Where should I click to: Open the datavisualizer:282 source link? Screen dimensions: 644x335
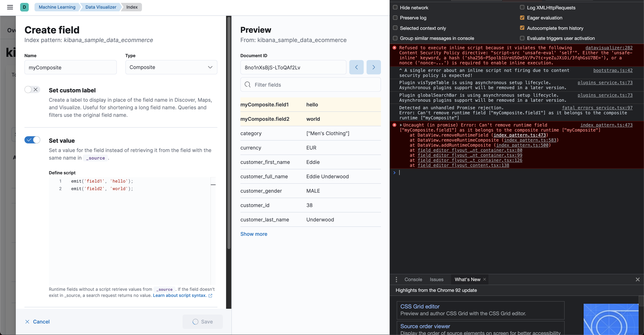(x=609, y=48)
